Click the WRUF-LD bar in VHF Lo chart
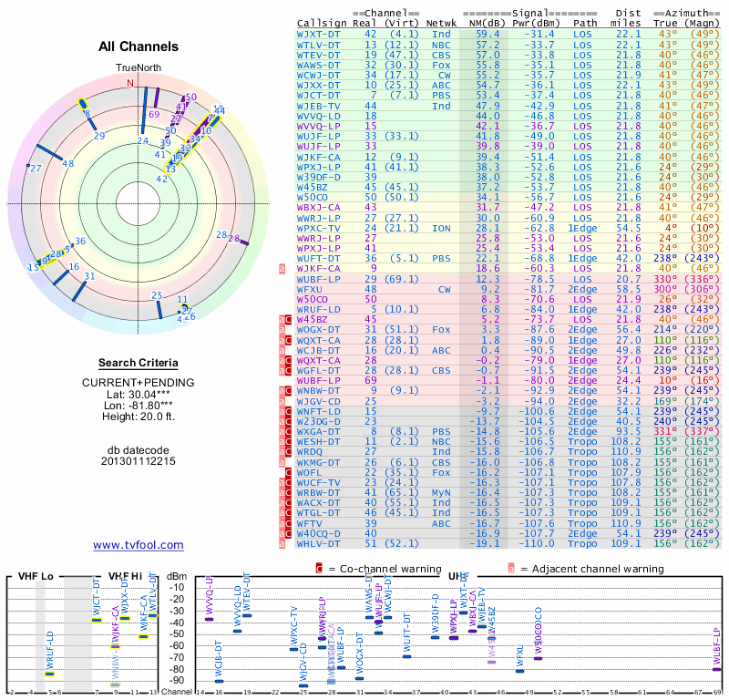 pyautogui.click(x=49, y=674)
